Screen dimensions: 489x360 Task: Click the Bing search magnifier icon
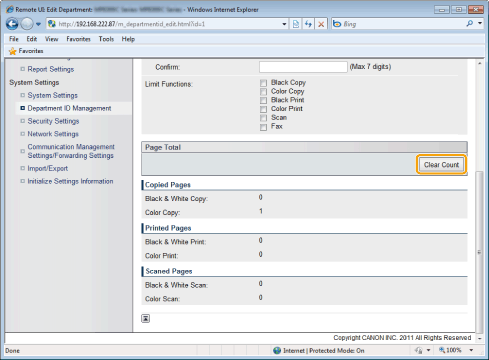pyautogui.click(x=469, y=24)
